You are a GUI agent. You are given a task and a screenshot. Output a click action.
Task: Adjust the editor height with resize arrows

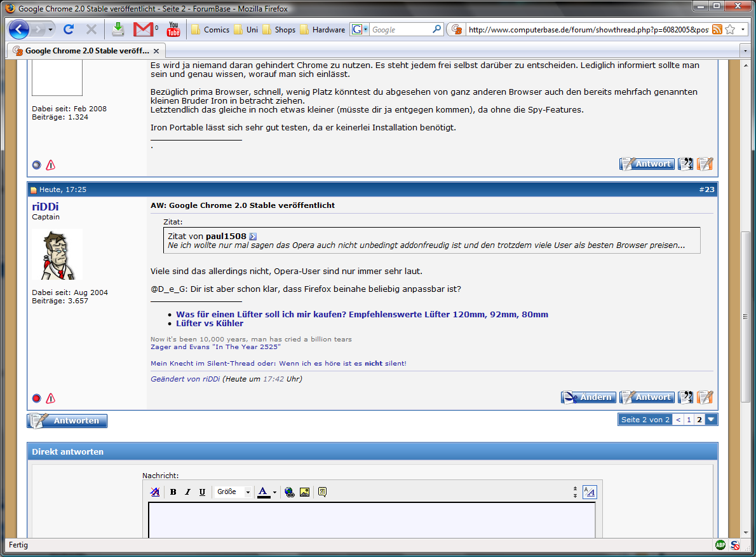tap(575, 492)
